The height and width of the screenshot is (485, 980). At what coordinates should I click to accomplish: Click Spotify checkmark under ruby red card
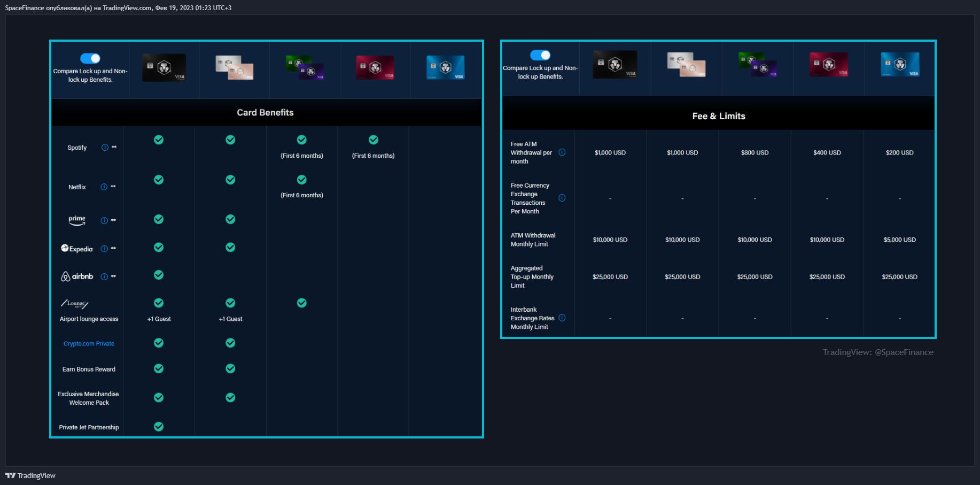click(374, 140)
